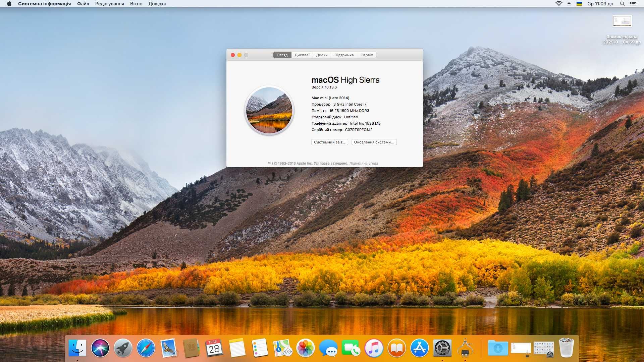Image resolution: width=644 pixels, height=362 pixels.
Task: Launch Siri from the Dock
Action: tap(100, 348)
